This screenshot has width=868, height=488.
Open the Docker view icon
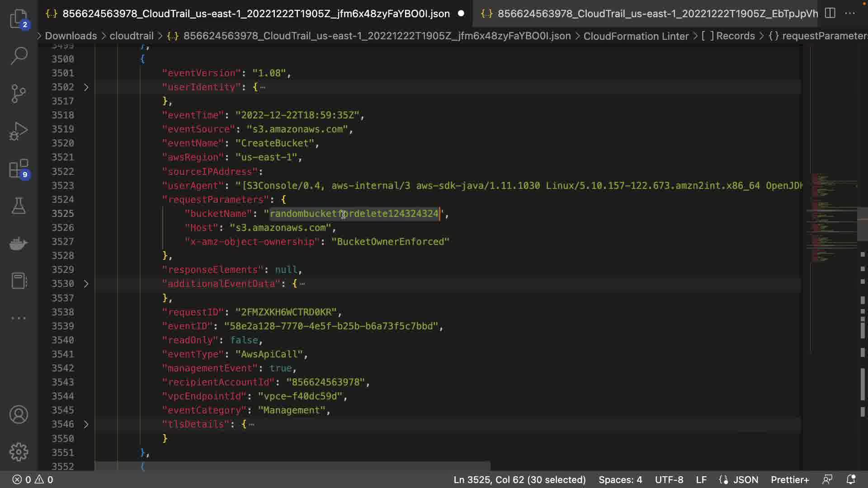tap(19, 244)
